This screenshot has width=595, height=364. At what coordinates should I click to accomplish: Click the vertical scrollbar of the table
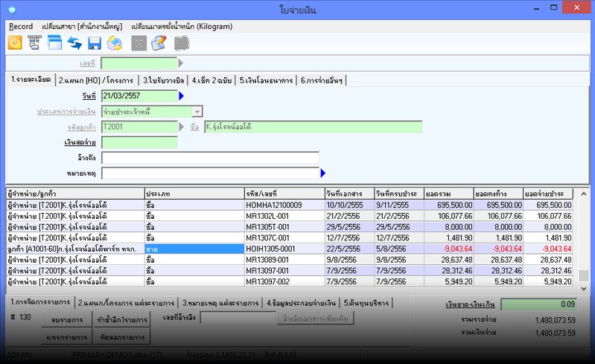[x=584, y=238]
